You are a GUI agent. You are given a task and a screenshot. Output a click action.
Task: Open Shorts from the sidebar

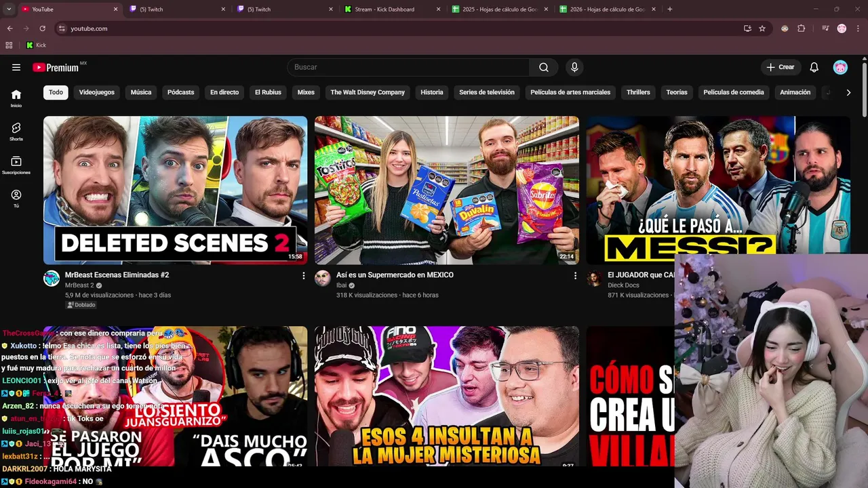[x=16, y=132]
